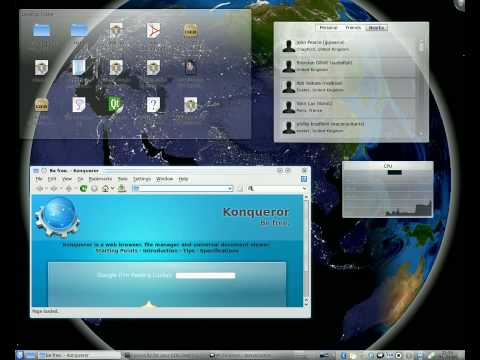This screenshot has height=360, width=480.
Task: Switch to the Personal tab in widget
Action: click(328, 28)
